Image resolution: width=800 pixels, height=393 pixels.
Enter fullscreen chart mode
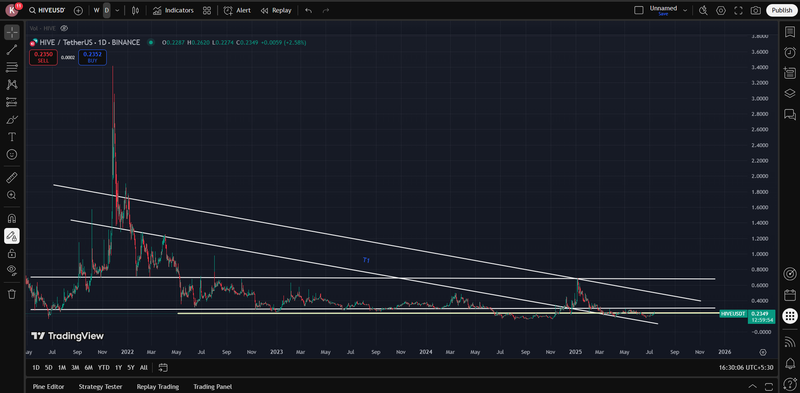coord(738,10)
